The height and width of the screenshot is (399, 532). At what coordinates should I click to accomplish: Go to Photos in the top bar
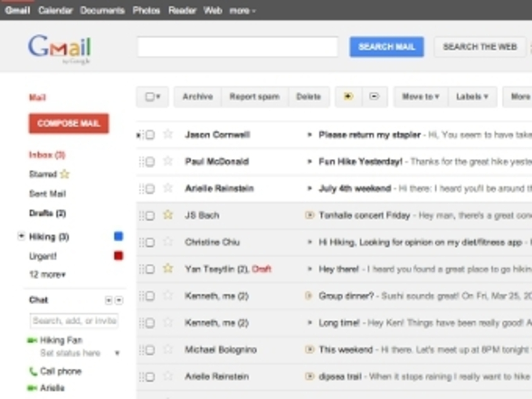click(x=146, y=10)
